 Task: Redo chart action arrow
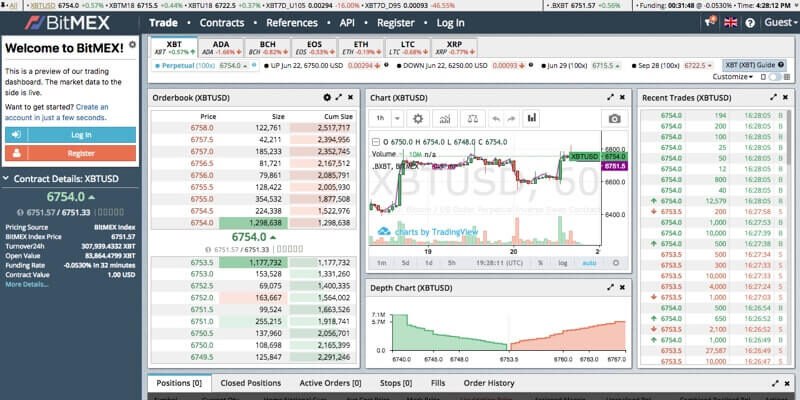coord(511,118)
